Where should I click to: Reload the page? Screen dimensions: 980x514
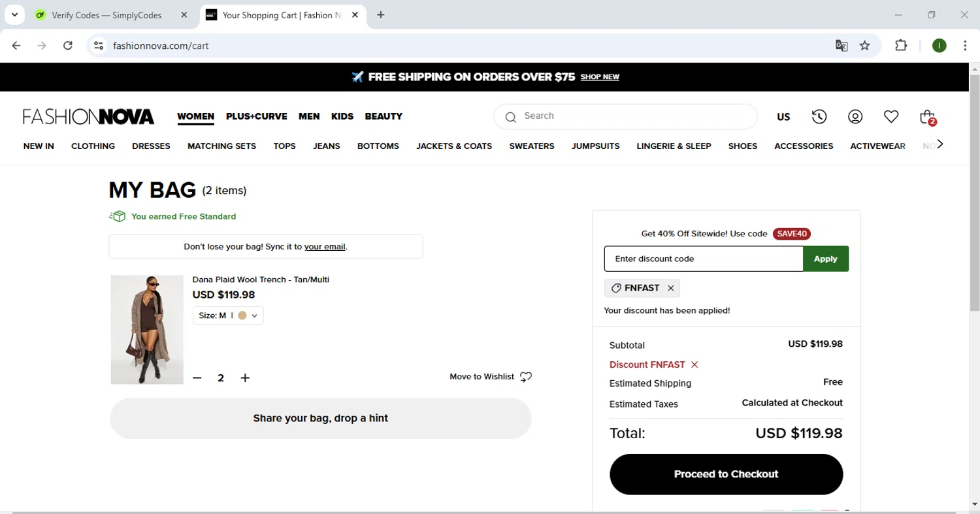point(68,46)
